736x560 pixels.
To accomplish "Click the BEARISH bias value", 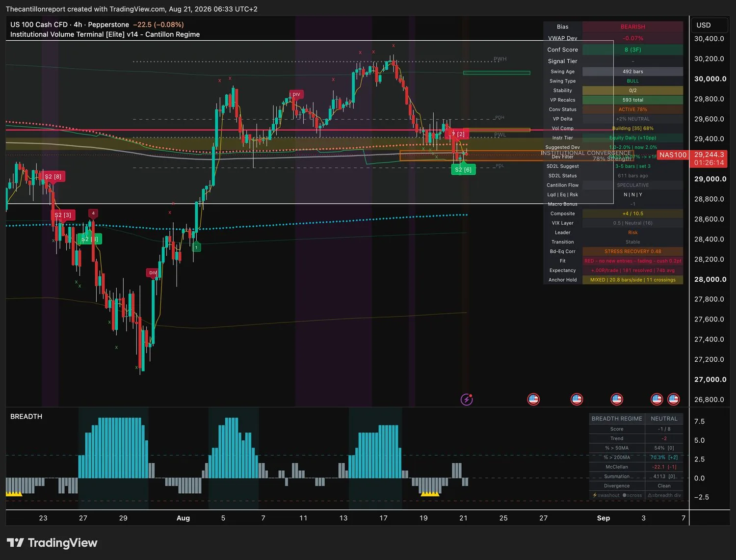I will (632, 27).
